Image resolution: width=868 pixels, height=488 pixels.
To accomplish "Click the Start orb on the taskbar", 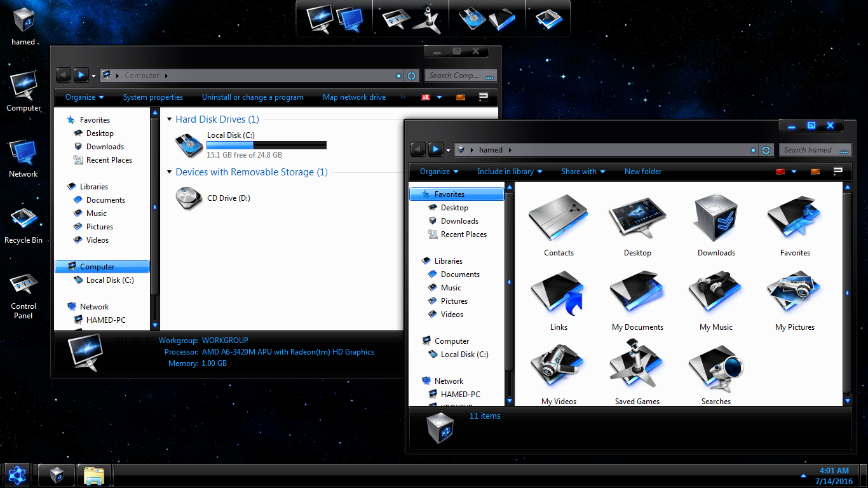I will point(17,475).
